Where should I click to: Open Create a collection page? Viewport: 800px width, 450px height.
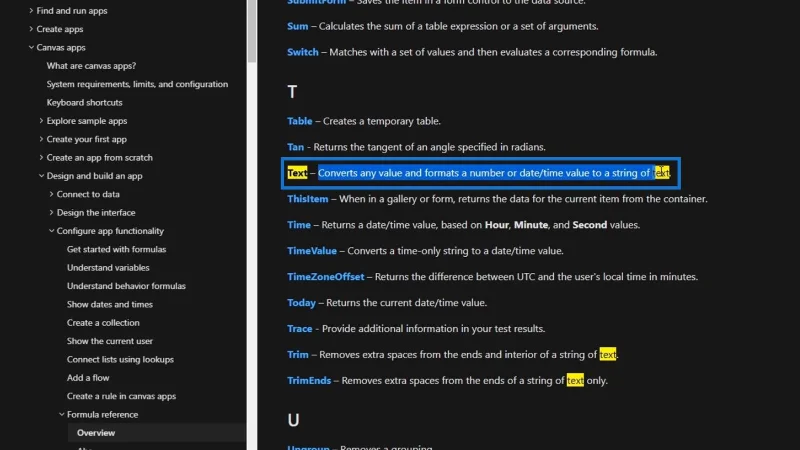pos(103,322)
